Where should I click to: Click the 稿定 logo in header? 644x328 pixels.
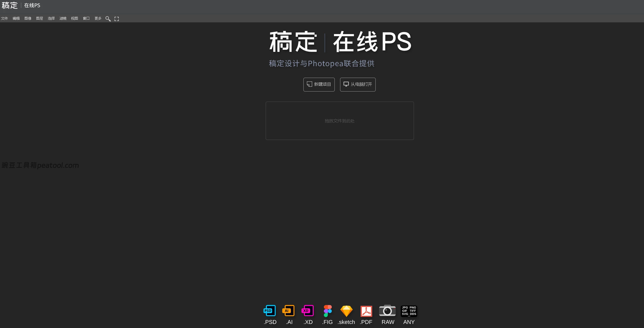(x=10, y=5)
